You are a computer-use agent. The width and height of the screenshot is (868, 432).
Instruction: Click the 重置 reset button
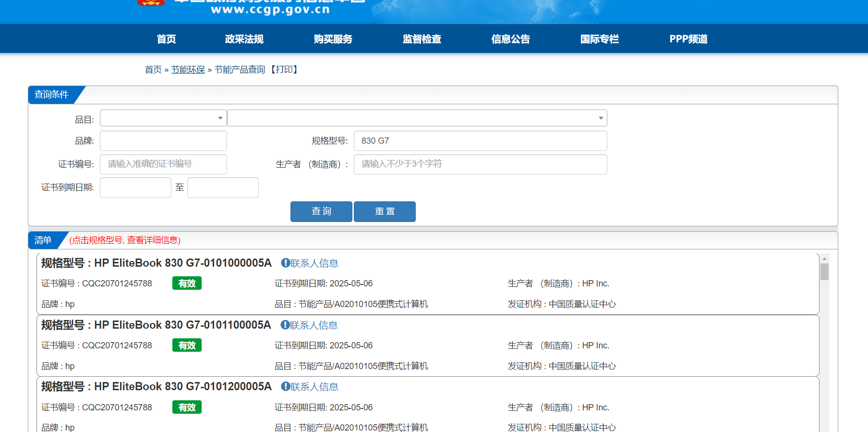385,211
